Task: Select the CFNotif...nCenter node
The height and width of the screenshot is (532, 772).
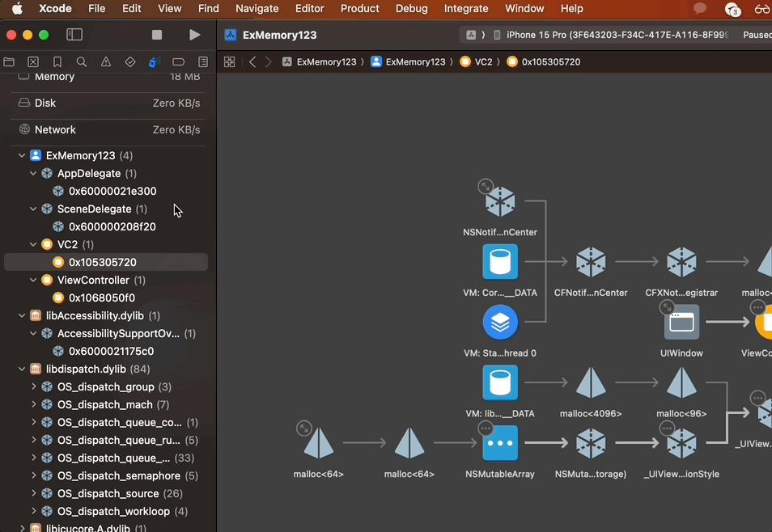Action: coord(591,262)
